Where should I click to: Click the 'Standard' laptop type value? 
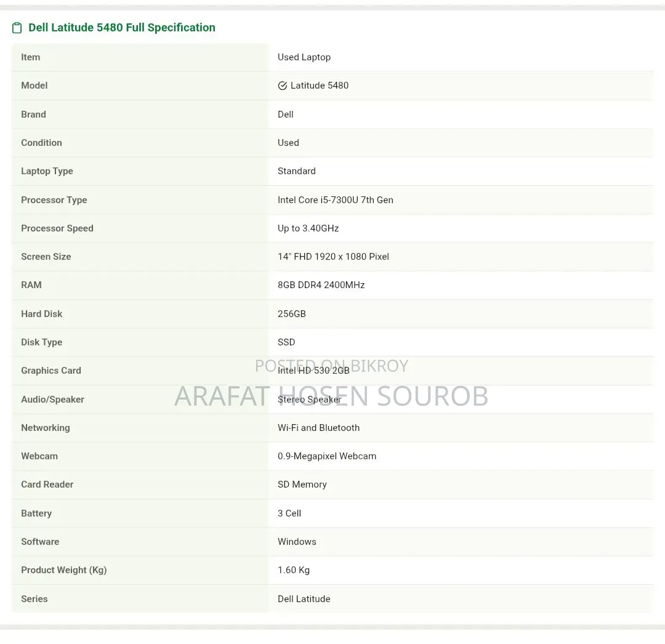(x=296, y=171)
